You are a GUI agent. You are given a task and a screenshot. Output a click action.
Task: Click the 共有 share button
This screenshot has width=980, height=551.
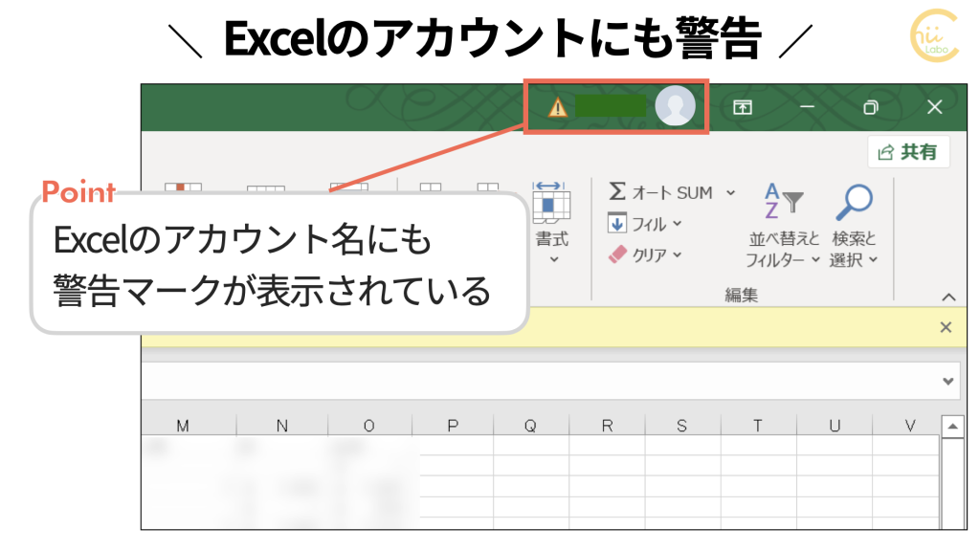point(909,152)
